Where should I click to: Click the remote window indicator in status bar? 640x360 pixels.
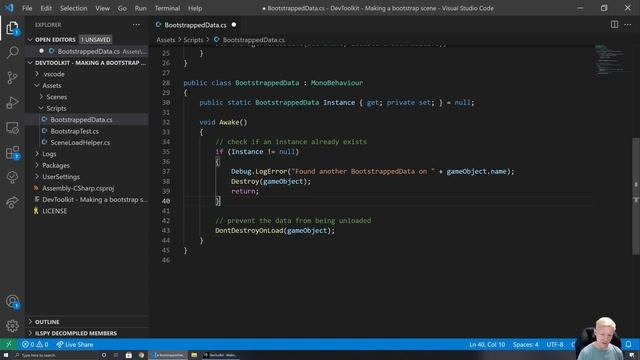point(9,344)
